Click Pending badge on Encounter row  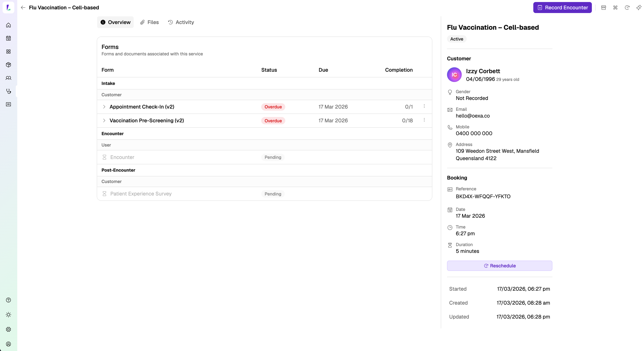(273, 157)
